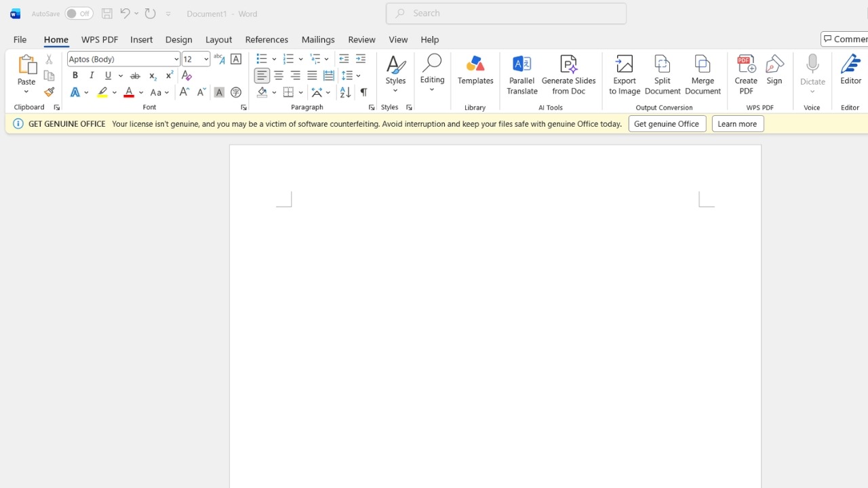Click the Undo arrow icon
This screenshot has height=488, width=868.
coord(125,14)
